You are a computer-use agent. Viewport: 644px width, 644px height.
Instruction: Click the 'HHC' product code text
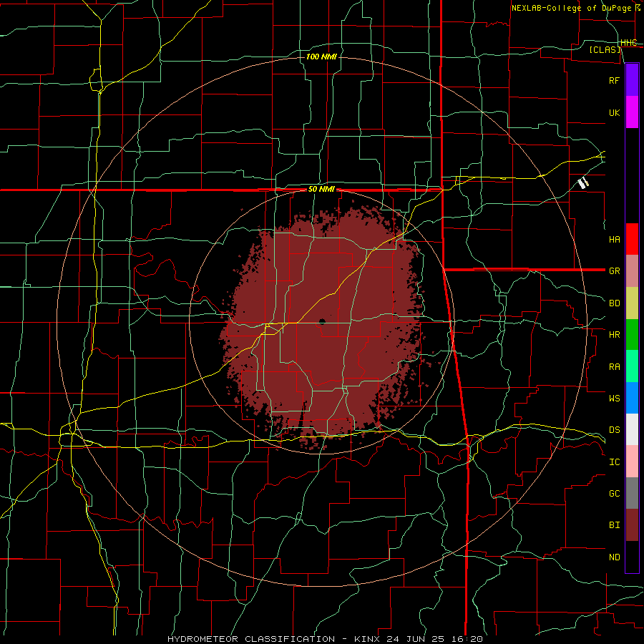point(629,43)
